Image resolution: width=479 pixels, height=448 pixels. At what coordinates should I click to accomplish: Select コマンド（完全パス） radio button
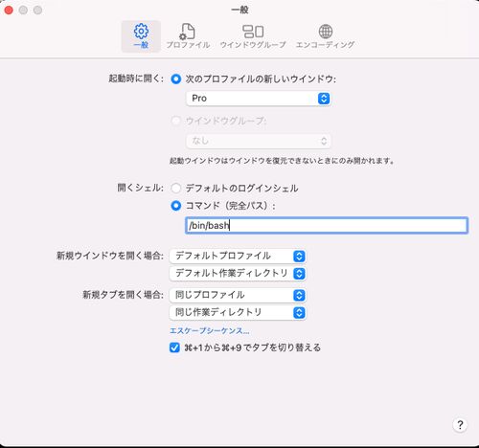[176, 206]
